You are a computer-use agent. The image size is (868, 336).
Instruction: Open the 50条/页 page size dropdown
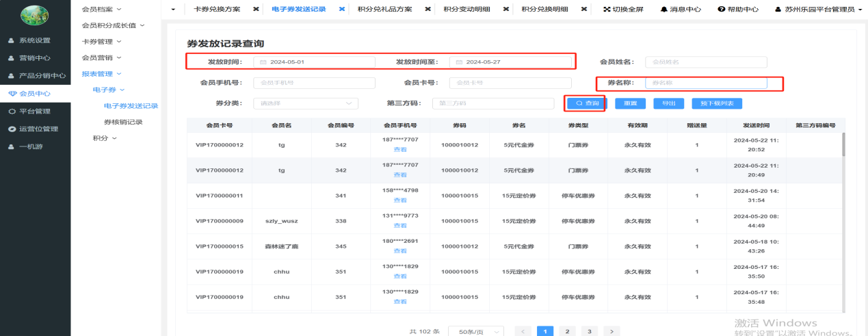point(476,331)
